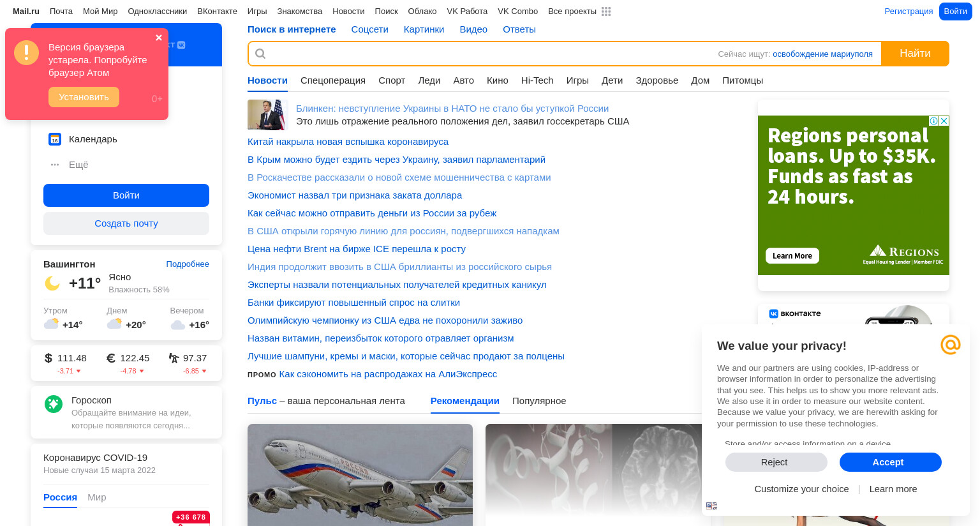The width and height of the screenshot is (980, 526).
Task: Select the Популярное feed tab
Action: click(539, 401)
